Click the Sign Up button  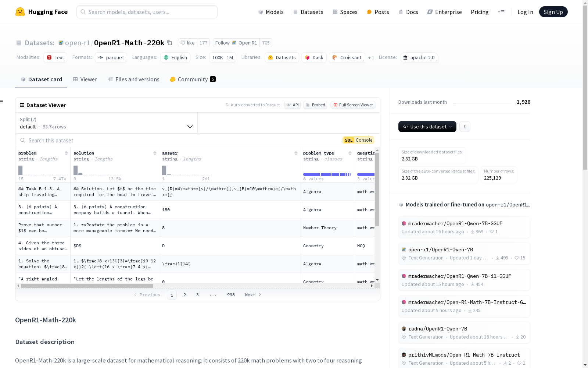[553, 12]
